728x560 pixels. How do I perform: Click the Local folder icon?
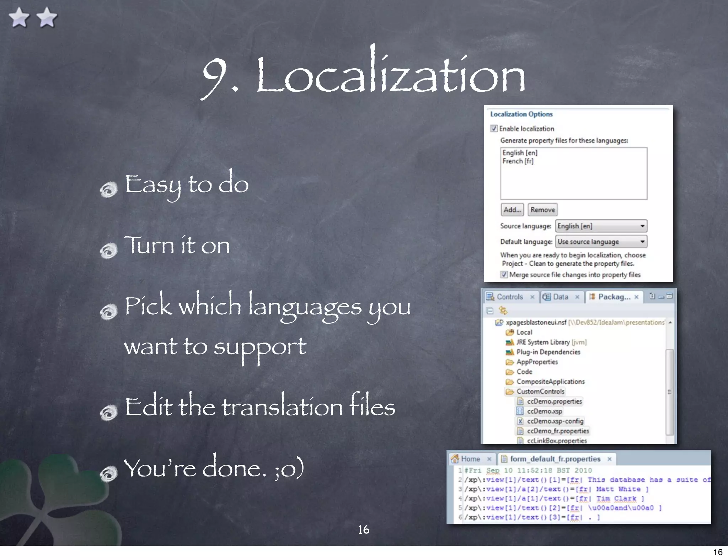tap(510, 332)
